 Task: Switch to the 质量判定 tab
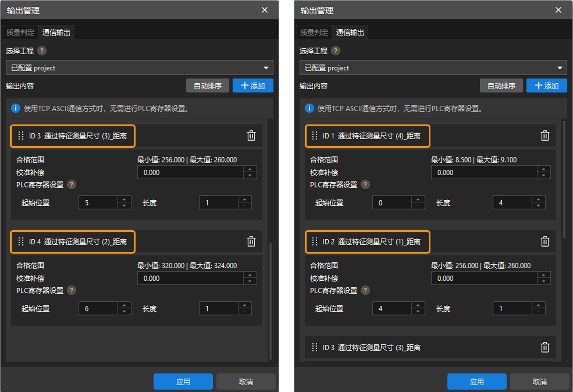pyautogui.click(x=20, y=32)
